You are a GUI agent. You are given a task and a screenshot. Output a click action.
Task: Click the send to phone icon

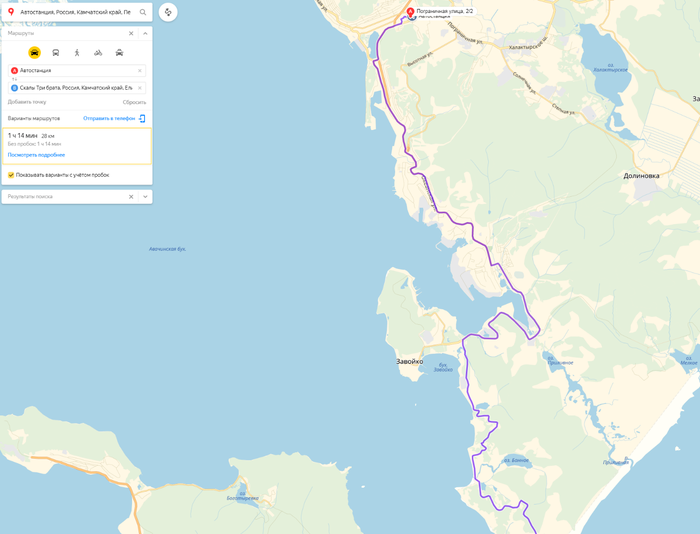click(142, 118)
